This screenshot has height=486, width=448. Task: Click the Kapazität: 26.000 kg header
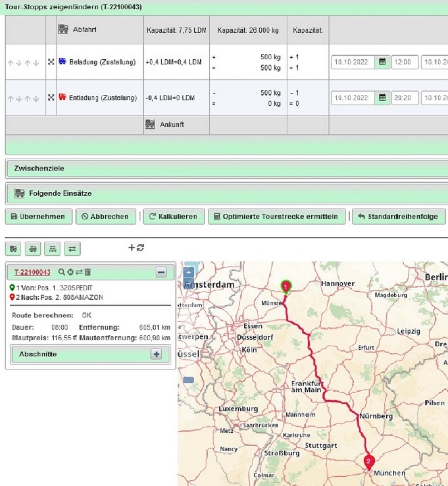(x=248, y=30)
